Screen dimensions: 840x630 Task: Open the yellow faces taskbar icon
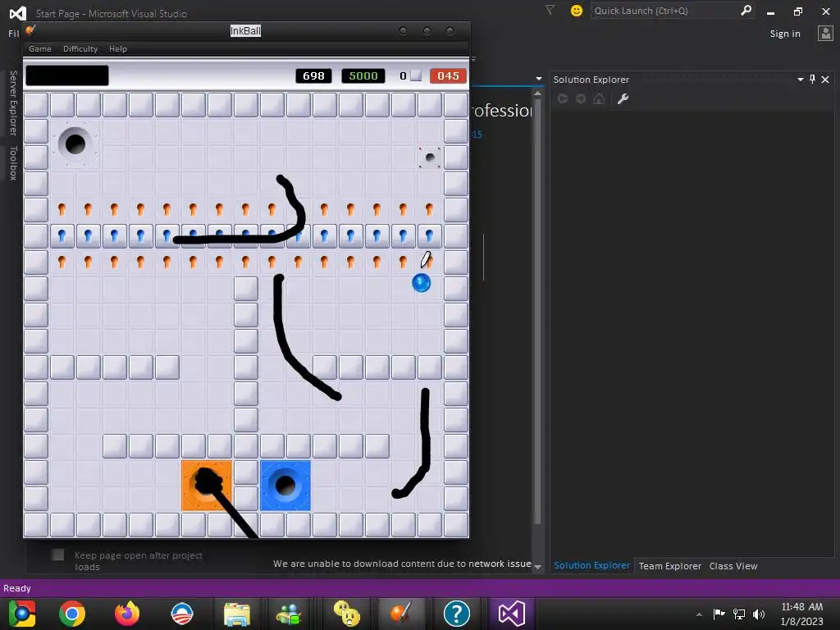click(347, 614)
